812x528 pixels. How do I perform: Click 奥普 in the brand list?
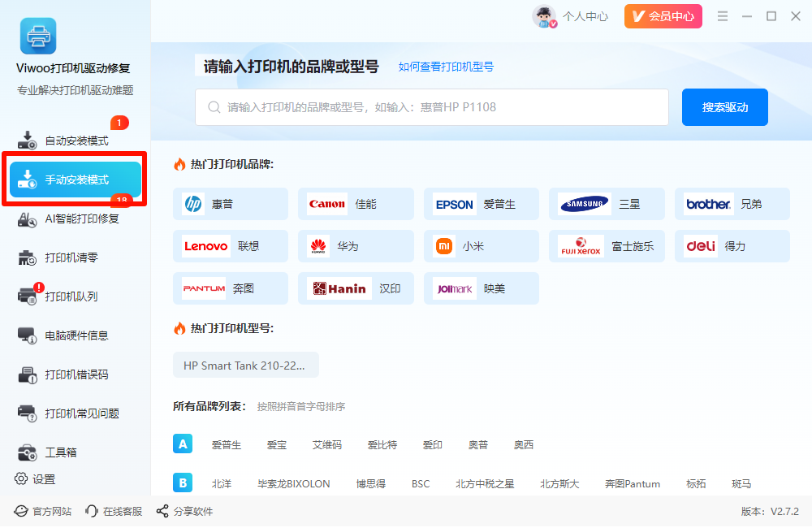pos(478,444)
